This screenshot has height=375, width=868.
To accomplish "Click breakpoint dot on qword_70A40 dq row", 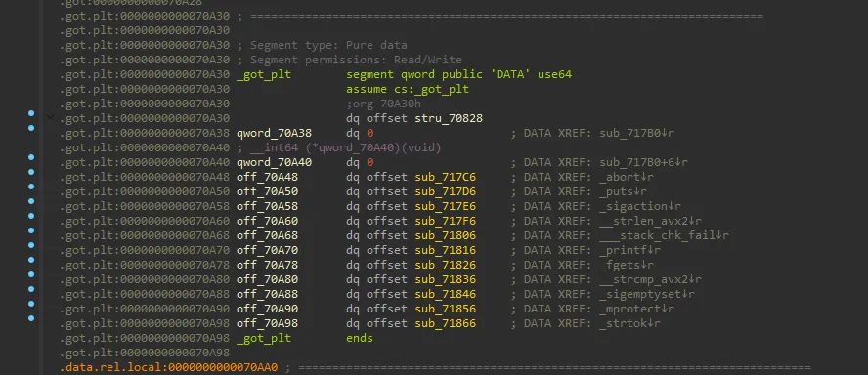I will coord(31,157).
